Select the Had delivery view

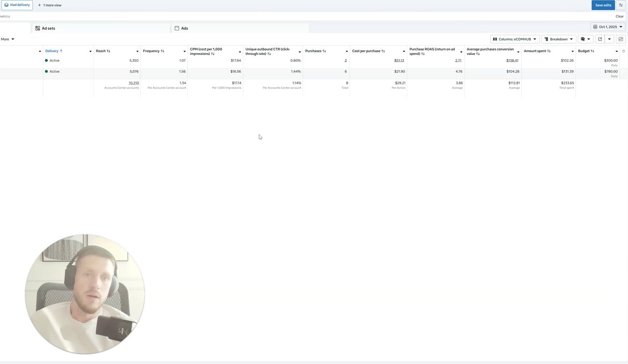tap(17, 5)
